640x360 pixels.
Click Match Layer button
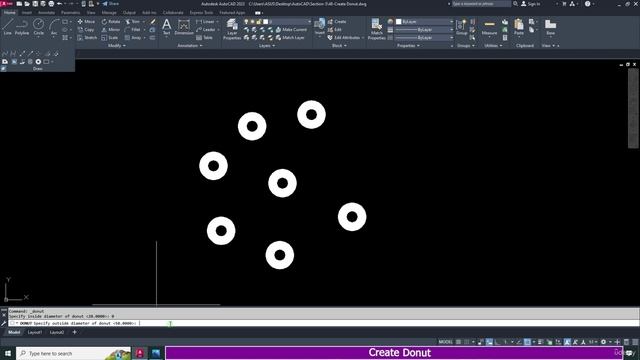pos(290,38)
